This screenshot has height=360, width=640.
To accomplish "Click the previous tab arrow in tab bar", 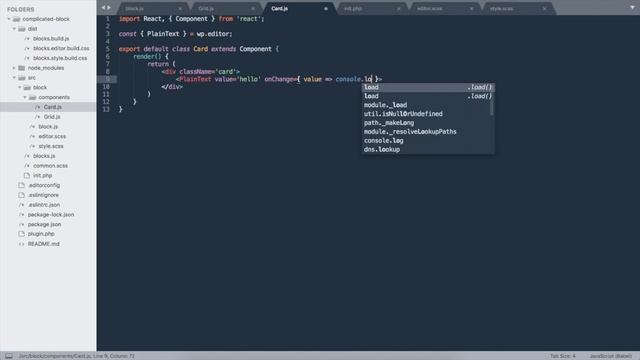I will coord(104,8).
